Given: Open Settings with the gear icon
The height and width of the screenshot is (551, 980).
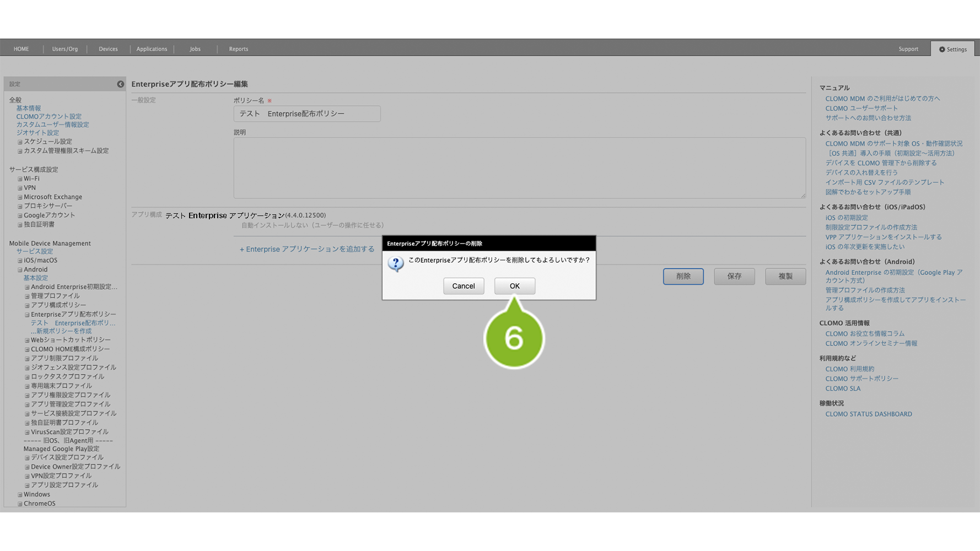Looking at the screenshot, I should coord(952,50).
